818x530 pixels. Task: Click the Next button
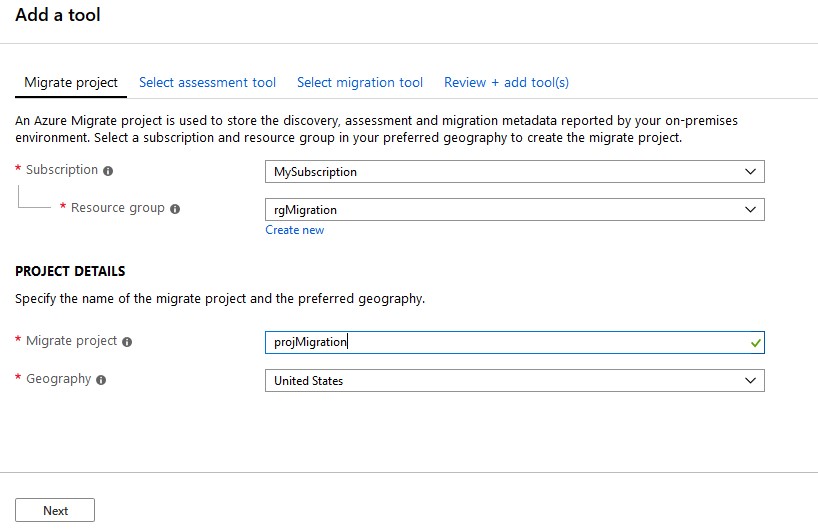[x=55, y=510]
